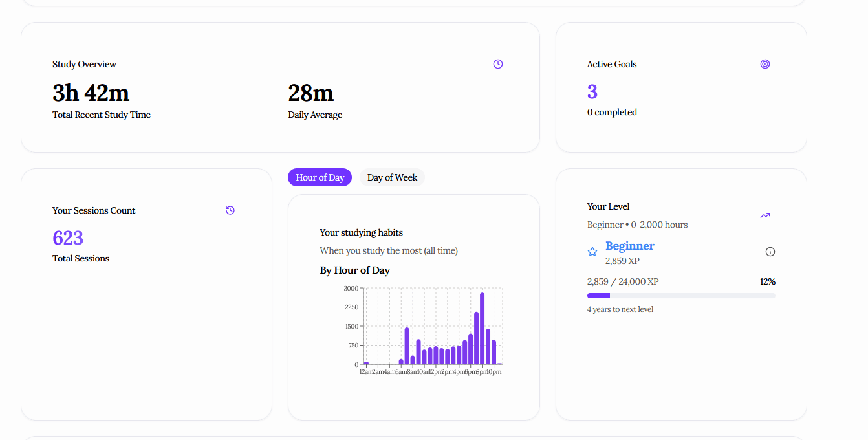Click the trending arrow icon in Your Level
The image size is (868, 440).
765,215
